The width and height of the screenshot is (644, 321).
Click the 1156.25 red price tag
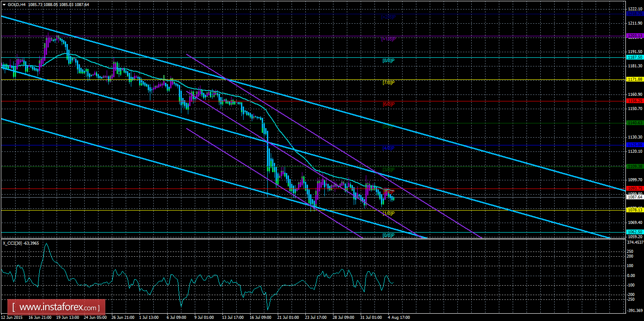[x=635, y=101]
